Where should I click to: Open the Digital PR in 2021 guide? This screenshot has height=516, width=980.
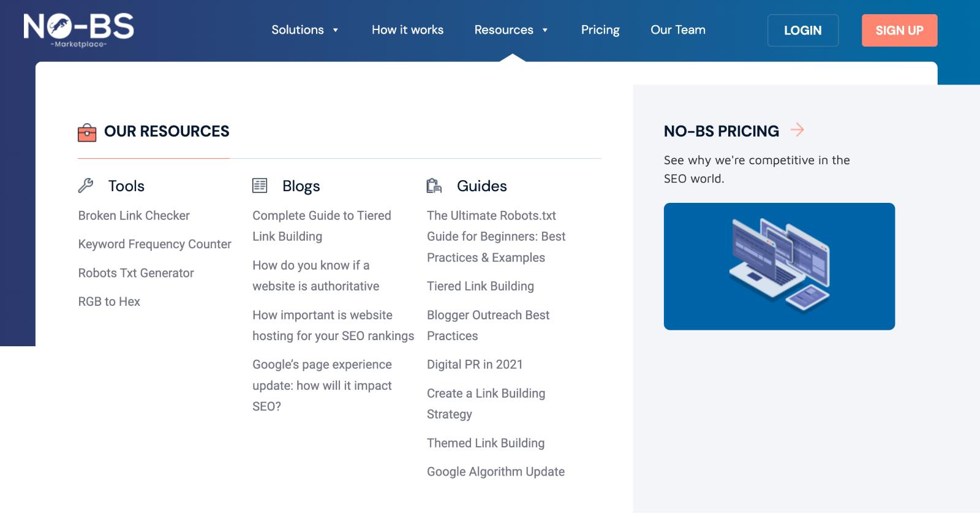coord(475,365)
